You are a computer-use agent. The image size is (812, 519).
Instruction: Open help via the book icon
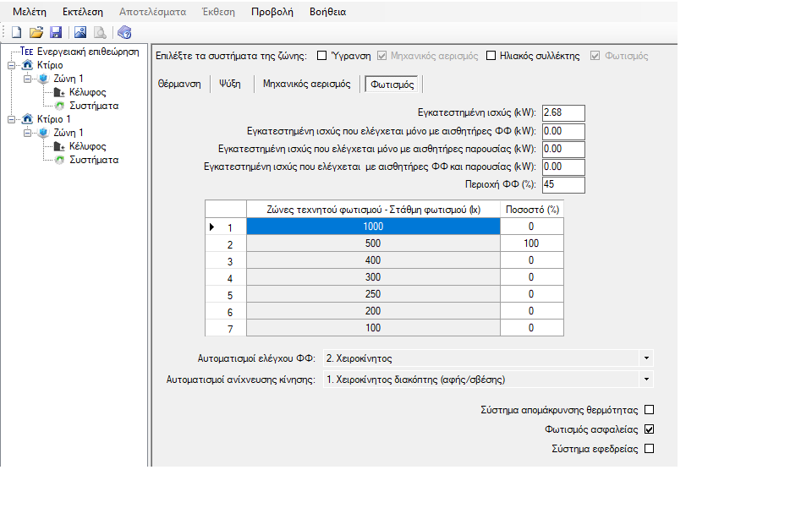point(124,33)
